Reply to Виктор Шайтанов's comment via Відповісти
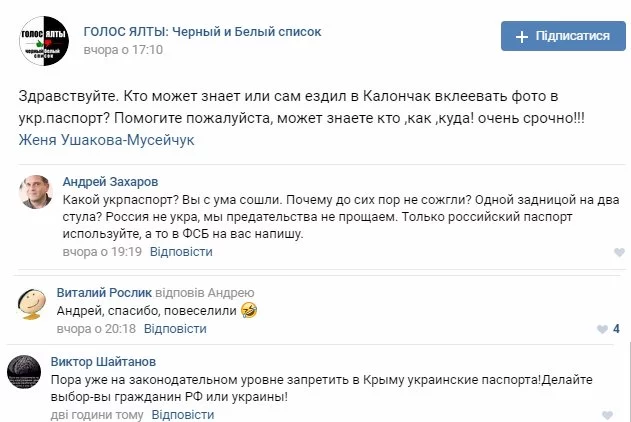This screenshot has width=631, height=422. pyautogui.click(x=180, y=414)
